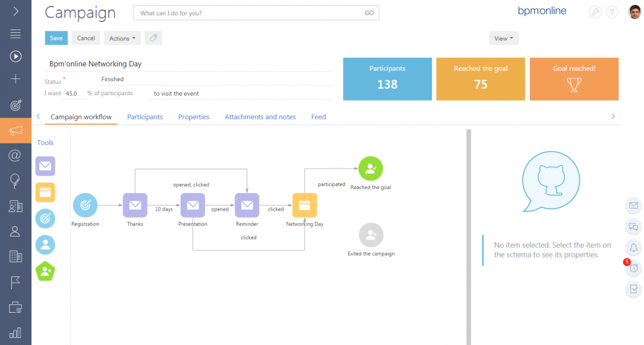Click the tag icon next to Actions
644x345 pixels.
pyautogui.click(x=153, y=38)
